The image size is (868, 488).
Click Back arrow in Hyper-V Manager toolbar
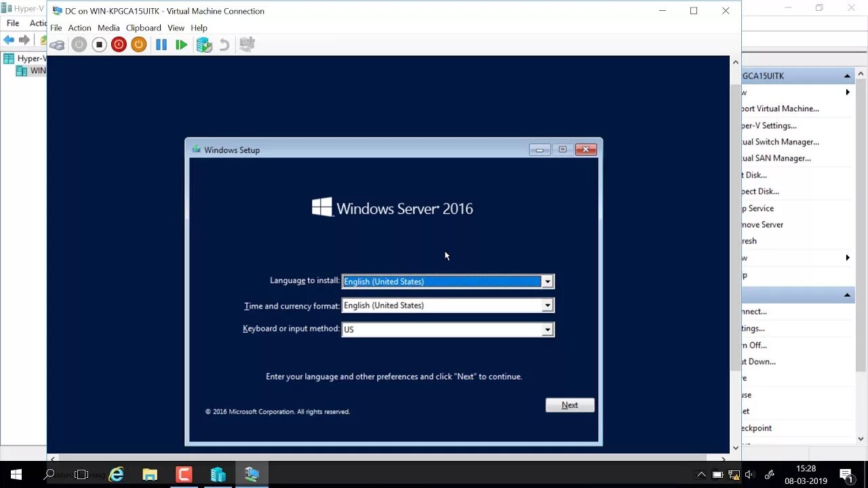[9, 40]
